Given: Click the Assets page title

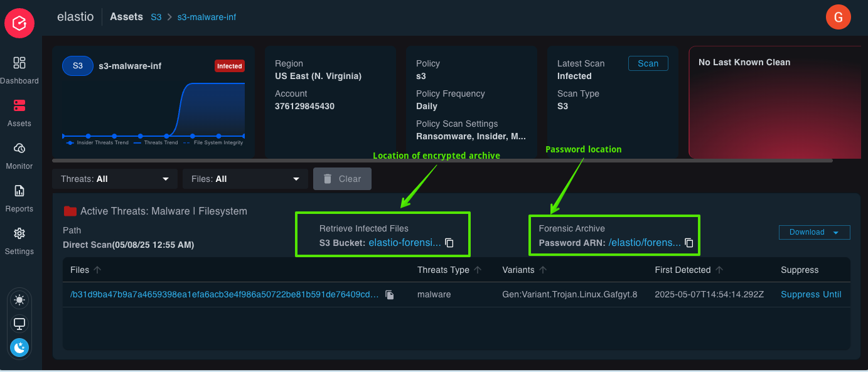Looking at the screenshot, I should pyautogui.click(x=127, y=17).
